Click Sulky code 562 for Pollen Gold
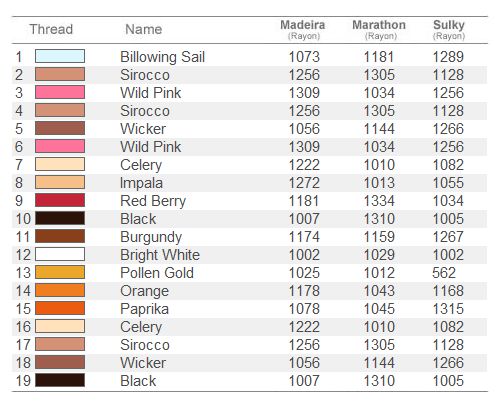The image size is (500, 402). (x=444, y=273)
